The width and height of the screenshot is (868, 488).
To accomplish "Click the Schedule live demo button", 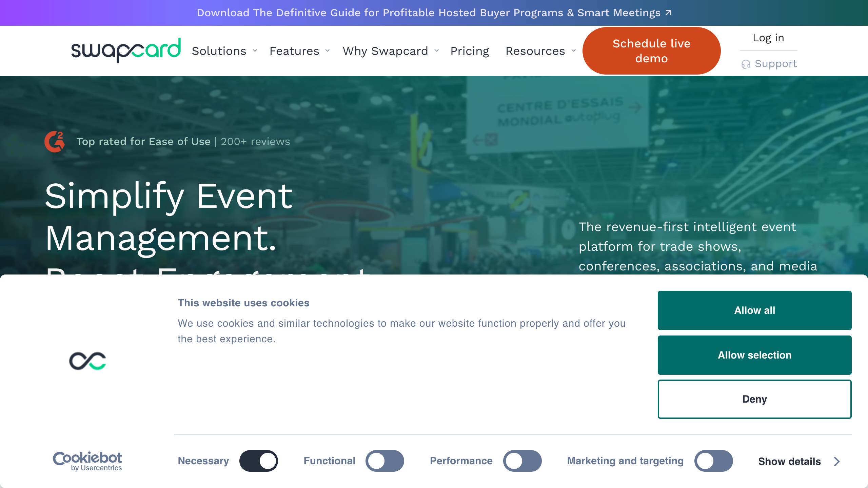I will pos(651,50).
